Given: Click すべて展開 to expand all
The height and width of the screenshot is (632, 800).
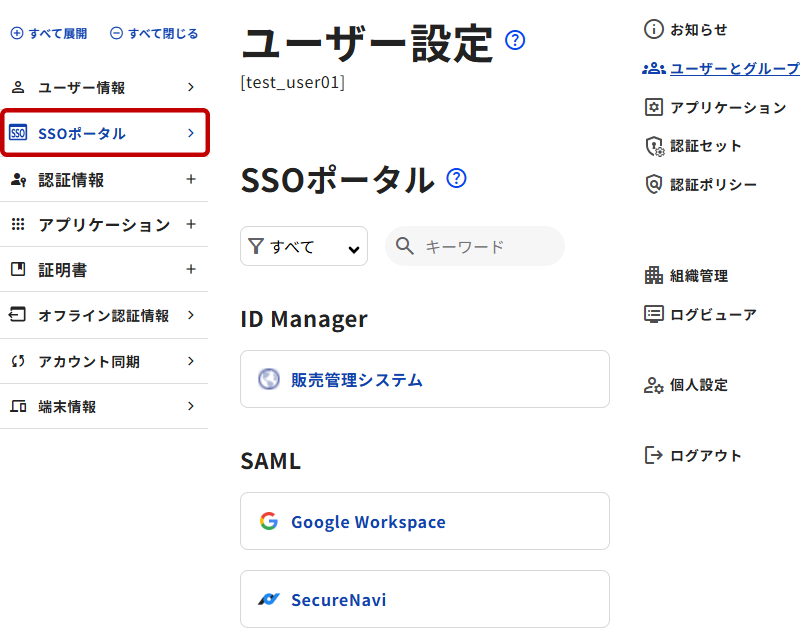Looking at the screenshot, I should click(x=49, y=33).
